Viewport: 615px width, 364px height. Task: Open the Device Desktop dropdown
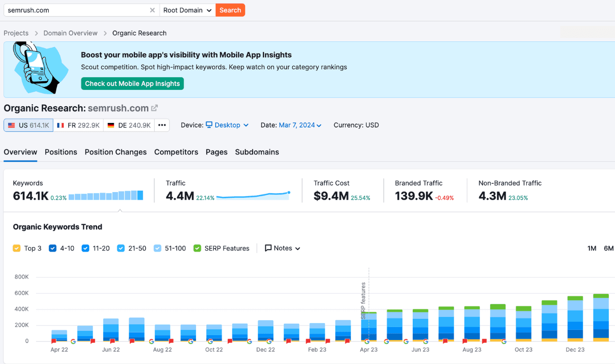click(x=227, y=125)
